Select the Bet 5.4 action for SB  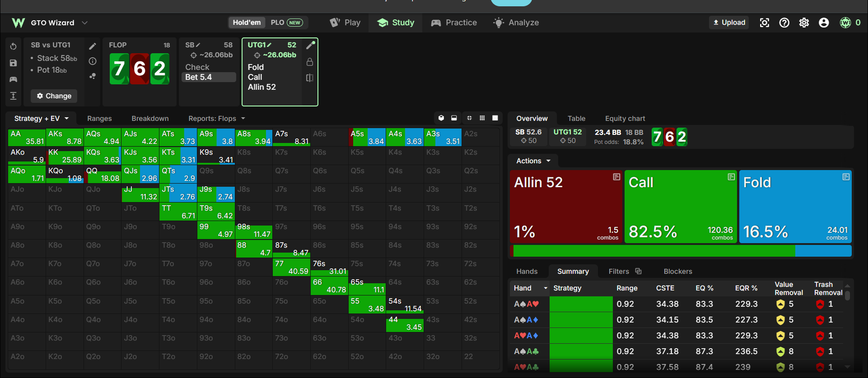pos(209,77)
